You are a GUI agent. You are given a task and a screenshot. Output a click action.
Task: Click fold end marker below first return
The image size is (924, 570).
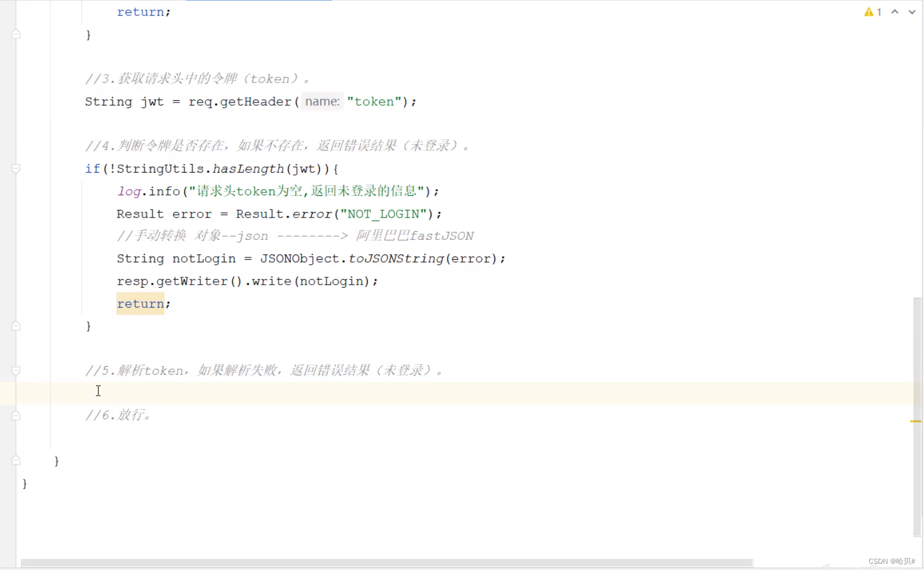pyautogui.click(x=16, y=34)
